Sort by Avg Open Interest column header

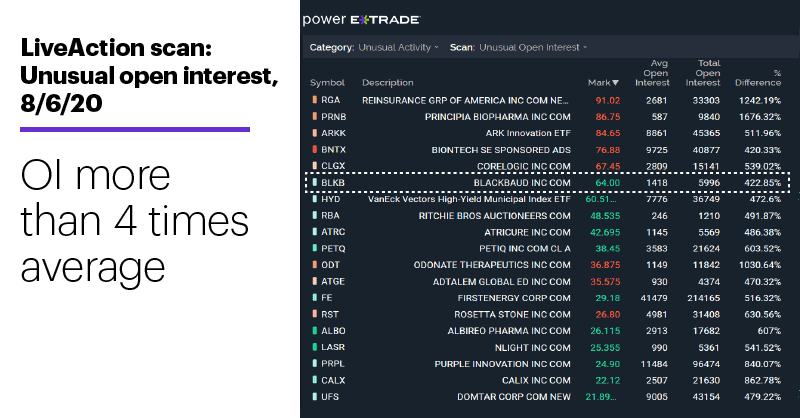(653, 73)
